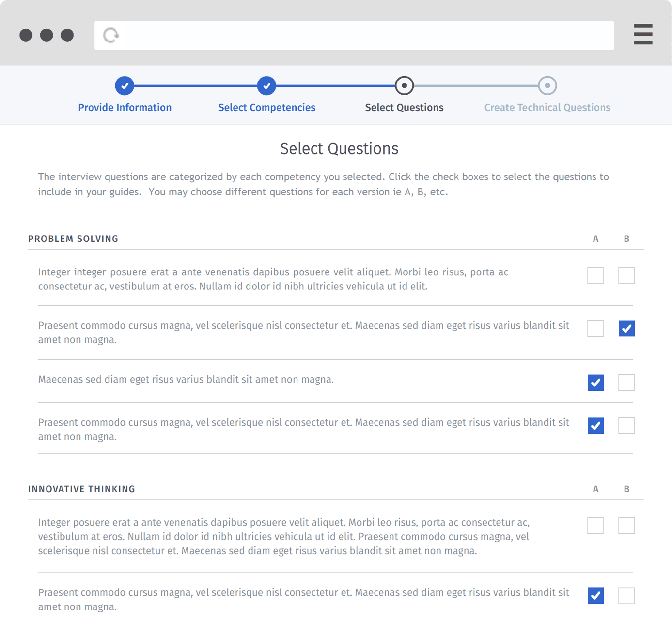Image resolution: width=672 pixels, height=622 pixels.
Task: Uncheck column B for second Problem Solving question
Action: pyautogui.click(x=626, y=328)
